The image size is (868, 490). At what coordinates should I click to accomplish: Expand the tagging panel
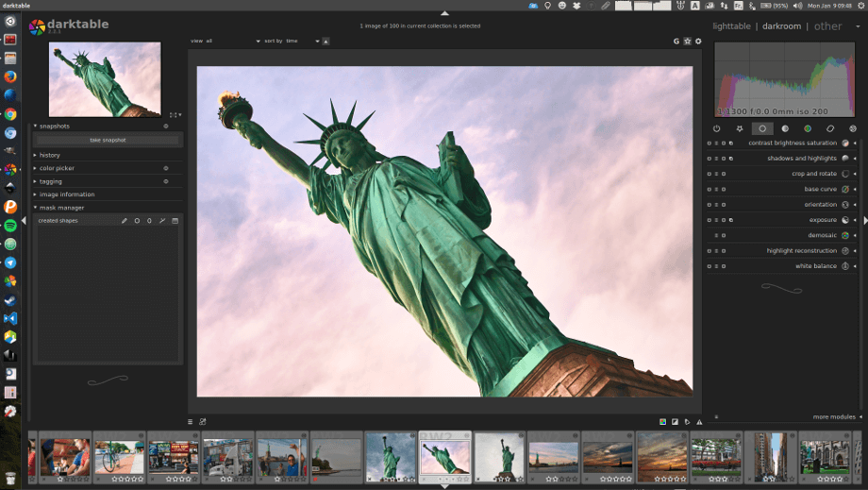point(35,181)
